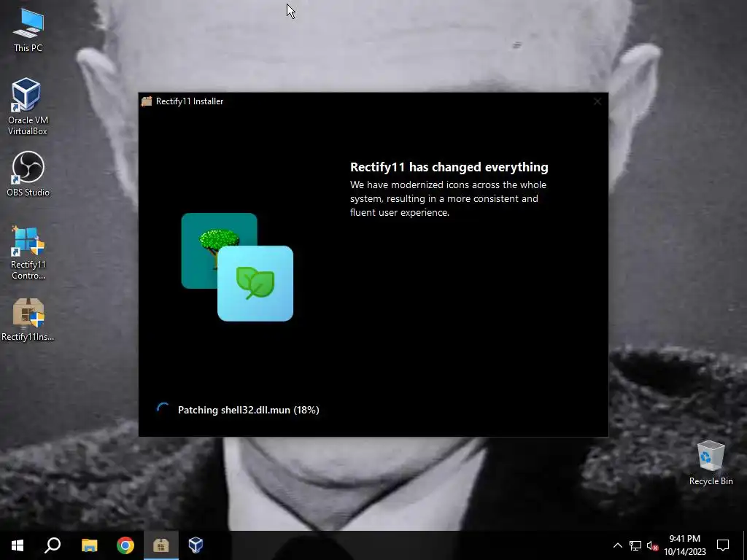Screen dimensions: 747x560
Task: Click the muted volume tray icon
Action: (x=652, y=545)
